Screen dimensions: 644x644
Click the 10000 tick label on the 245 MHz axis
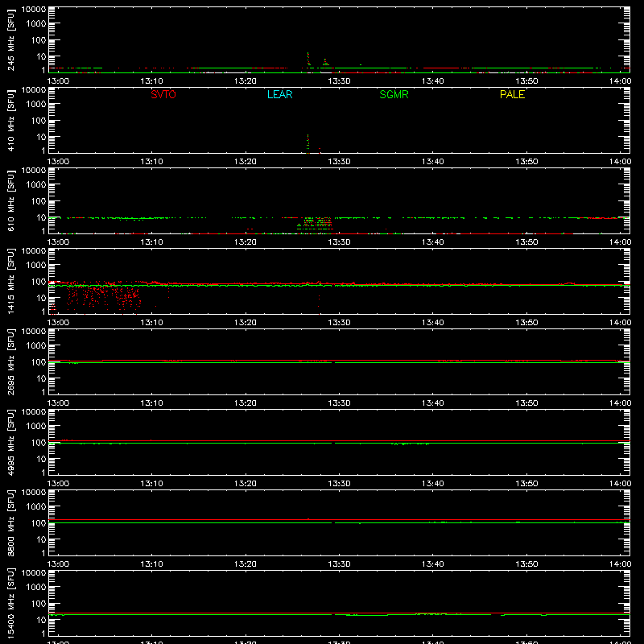click(x=34, y=10)
